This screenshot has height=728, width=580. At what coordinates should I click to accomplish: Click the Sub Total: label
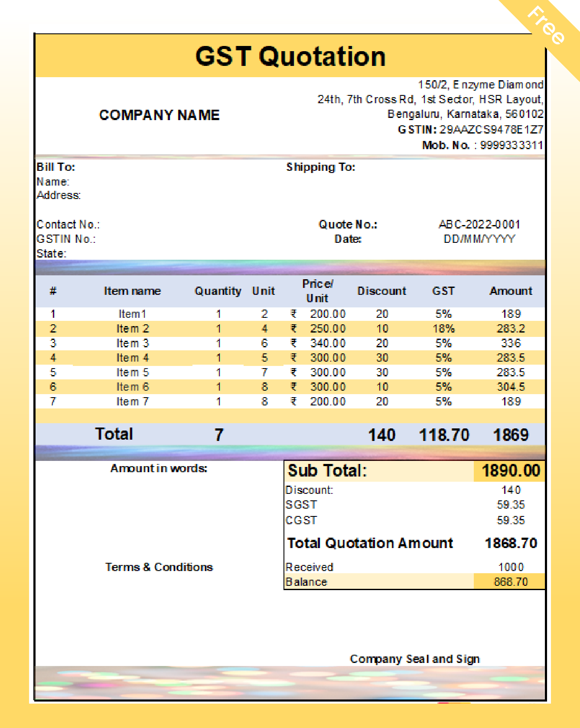[x=327, y=470]
